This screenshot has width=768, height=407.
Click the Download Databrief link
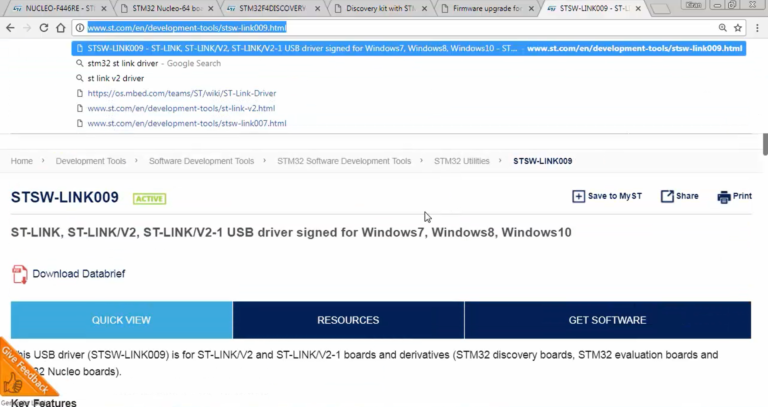click(79, 274)
